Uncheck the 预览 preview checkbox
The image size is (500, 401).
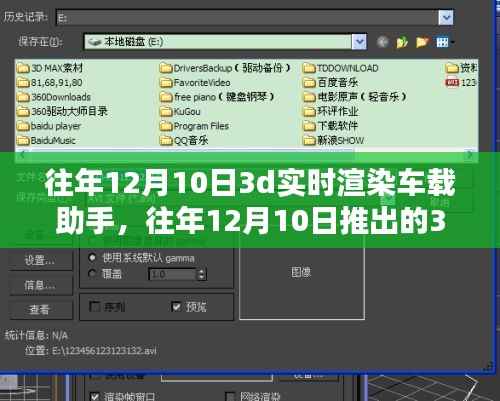pos(176,306)
